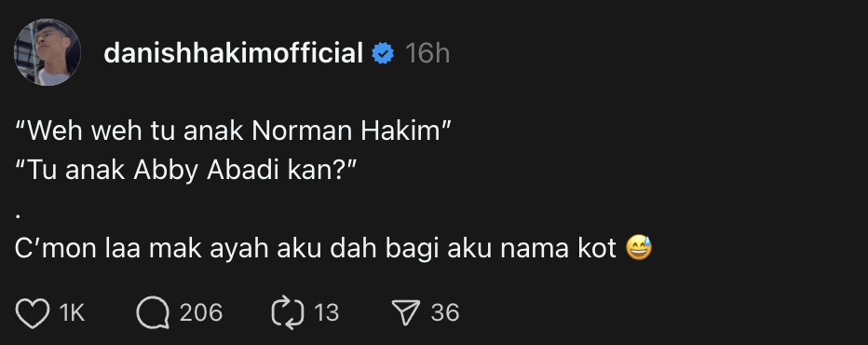The height and width of the screenshot is (345, 868).
Task: Click the sweat-smile emoji in the post
Action: click(x=639, y=248)
